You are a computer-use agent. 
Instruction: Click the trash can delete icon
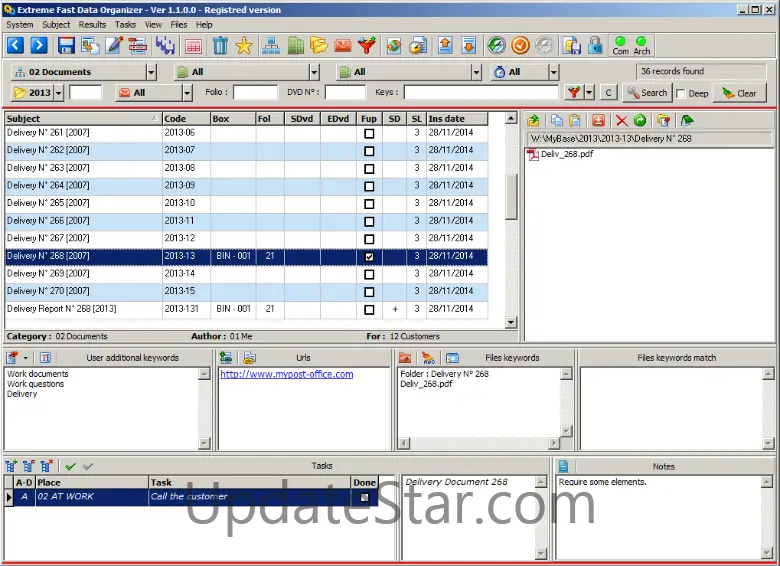220,45
